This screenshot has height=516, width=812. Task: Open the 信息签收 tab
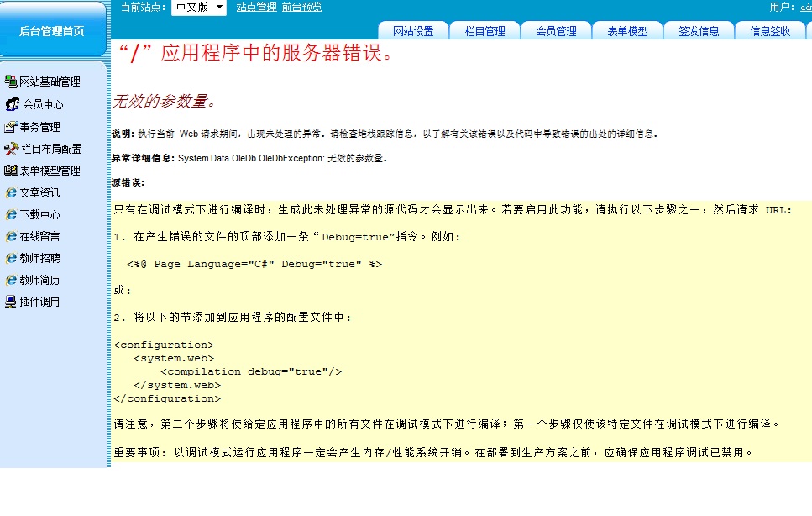[770, 31]
